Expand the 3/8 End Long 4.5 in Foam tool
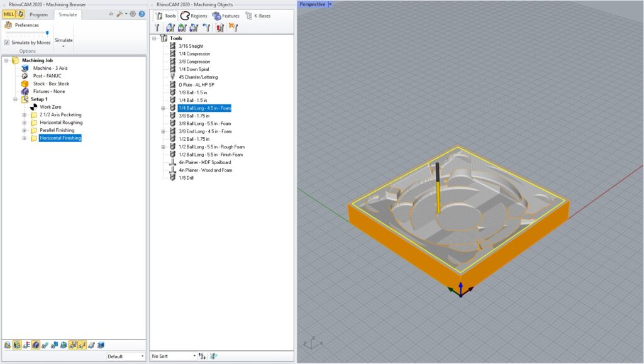This screenshot has height=364, width=644. coord(163,132)
